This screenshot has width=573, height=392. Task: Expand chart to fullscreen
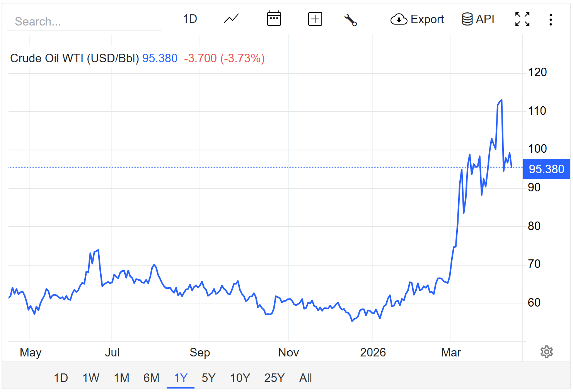point(522,19)
